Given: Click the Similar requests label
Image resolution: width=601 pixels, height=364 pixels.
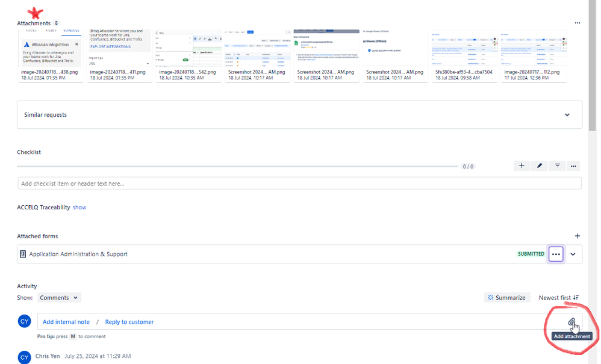Looking at the screenshot, I should click(x=45, y=115).
